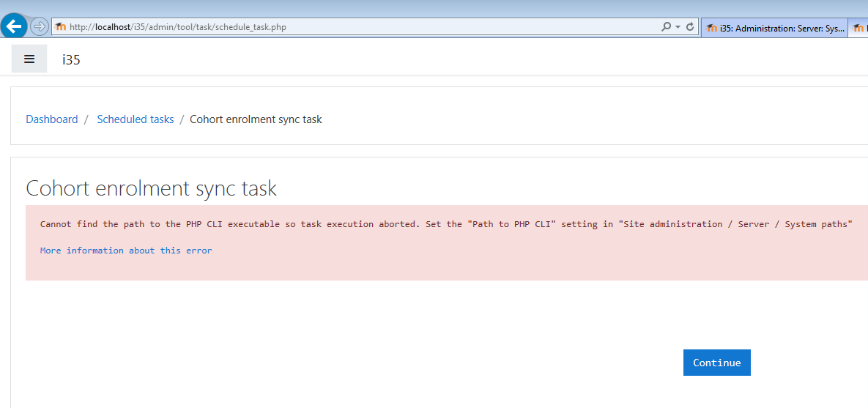Open the address bar dropdown arrow

click(x=678, y=26)
